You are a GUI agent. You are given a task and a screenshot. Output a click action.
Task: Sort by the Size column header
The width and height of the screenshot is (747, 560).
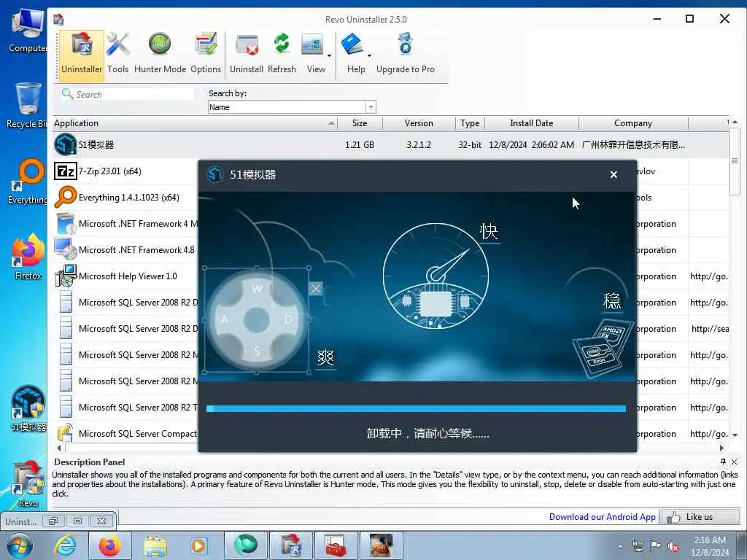360,123
